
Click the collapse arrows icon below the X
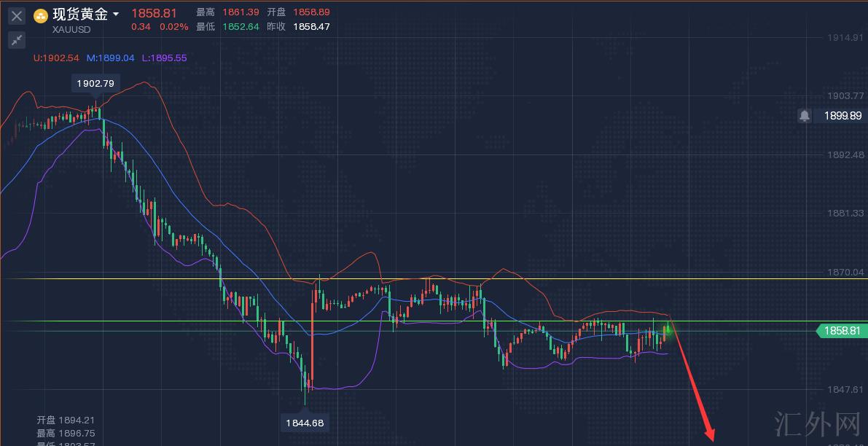(x=16, y=40)
